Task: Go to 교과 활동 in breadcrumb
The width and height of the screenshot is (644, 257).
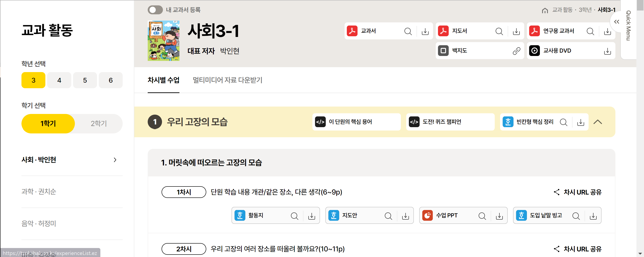Action: pyautogui.click(x=562, y=10)
